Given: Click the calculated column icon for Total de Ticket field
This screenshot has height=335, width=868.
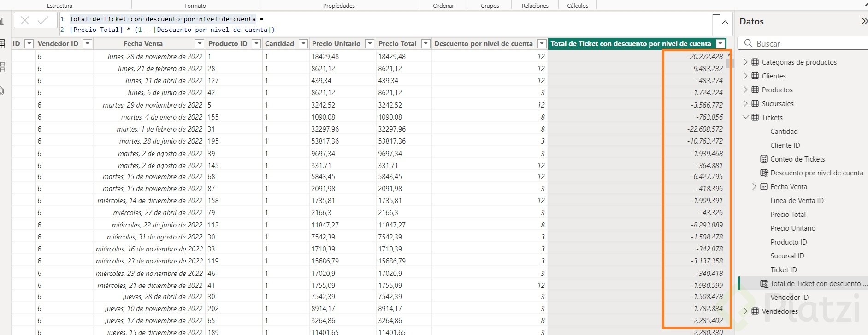Looking at the screenshot, I should (x=764, y=284).
